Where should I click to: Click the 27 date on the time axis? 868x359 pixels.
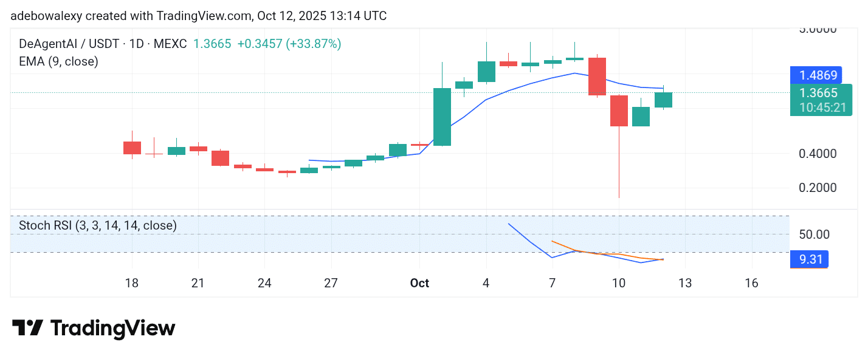331,283
